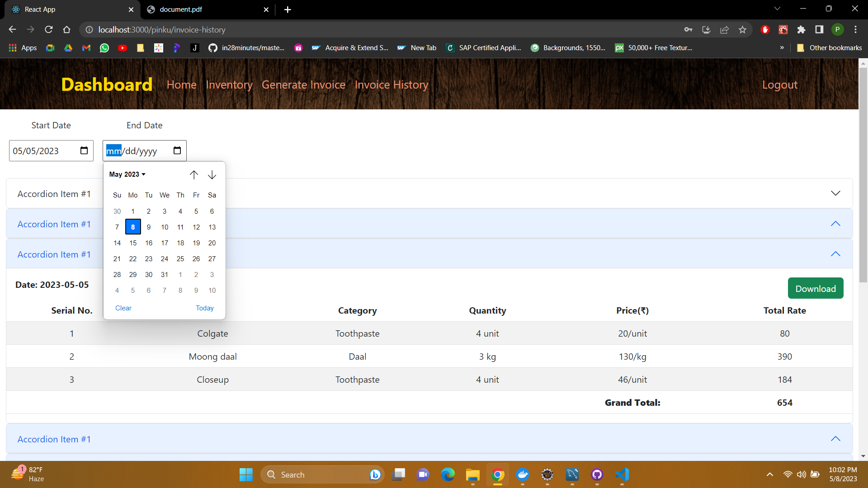Open the Inventory navigation item
868x488 pixels.
(229, 85)
